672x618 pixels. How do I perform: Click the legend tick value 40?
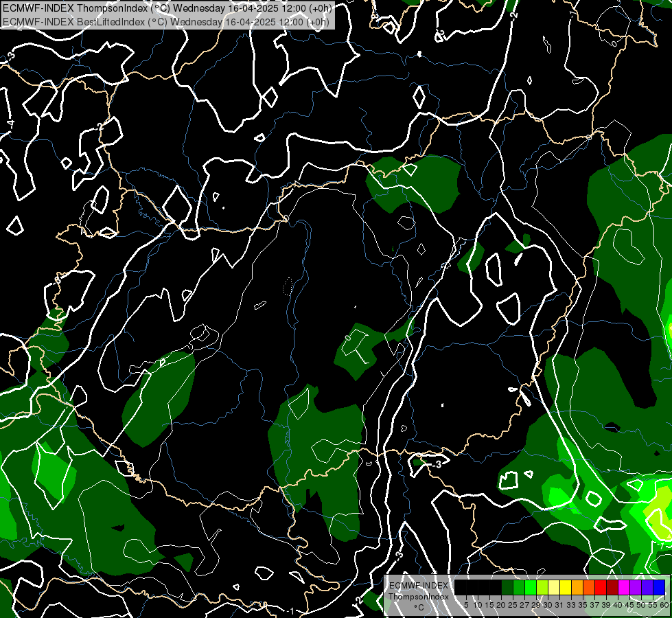coord(618,605)
